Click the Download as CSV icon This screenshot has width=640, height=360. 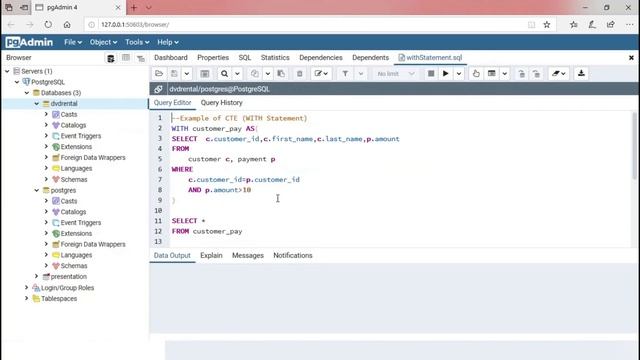click(x=581, y=74)
